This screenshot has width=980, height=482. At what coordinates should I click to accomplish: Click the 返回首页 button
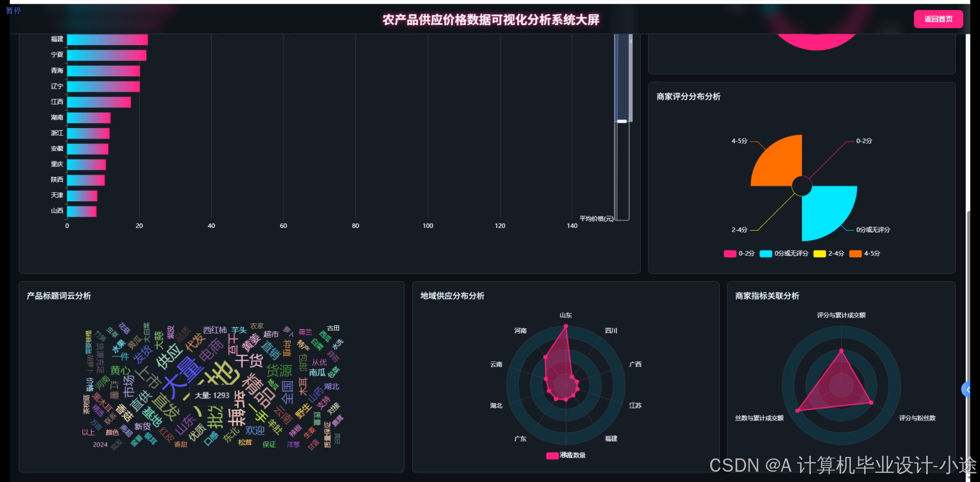point(938,19)
